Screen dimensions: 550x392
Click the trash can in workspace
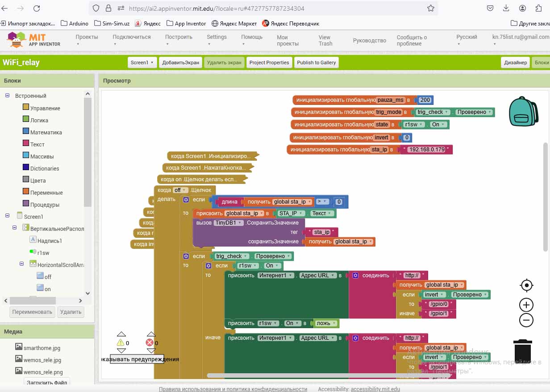point(522,351)
